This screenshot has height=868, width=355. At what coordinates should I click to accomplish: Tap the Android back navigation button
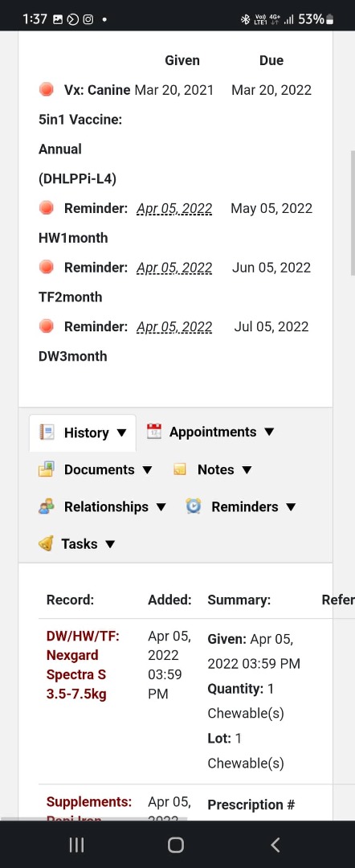pyautogui.click(x=275, y=845)
